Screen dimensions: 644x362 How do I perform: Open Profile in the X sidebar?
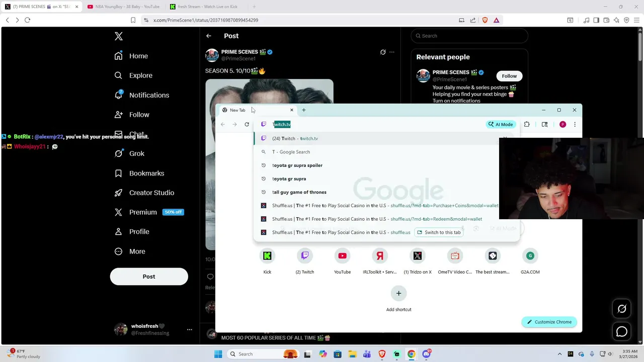point(132,232)
